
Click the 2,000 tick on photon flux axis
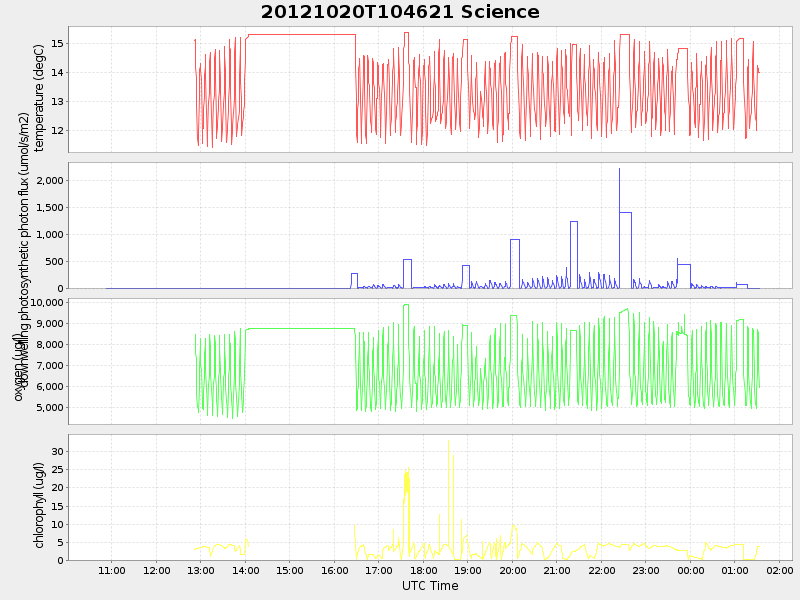pos(48,180)
